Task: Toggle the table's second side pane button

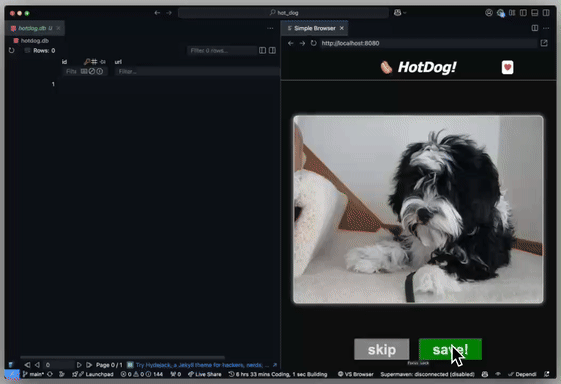Action: (272, 50)
